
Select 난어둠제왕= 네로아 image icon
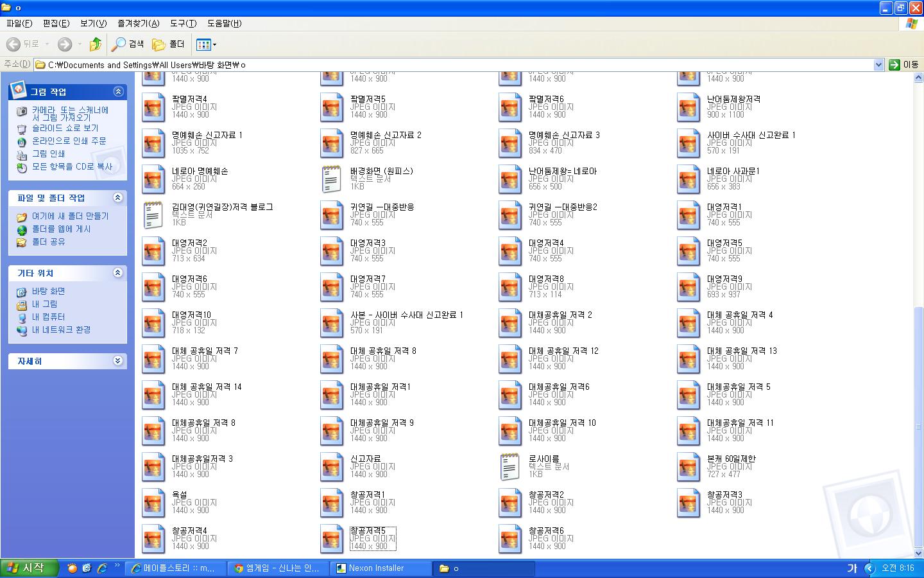(x=510, y=179)
